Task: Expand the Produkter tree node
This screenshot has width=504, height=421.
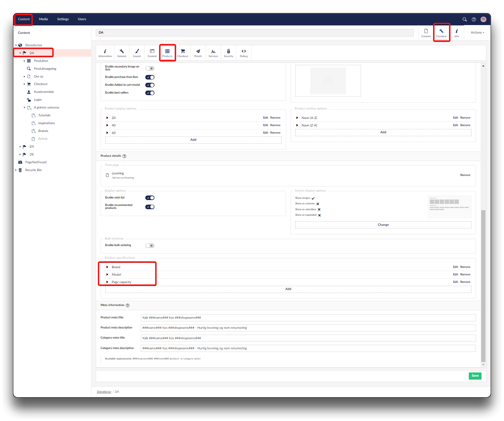Action: click(24, 61)
